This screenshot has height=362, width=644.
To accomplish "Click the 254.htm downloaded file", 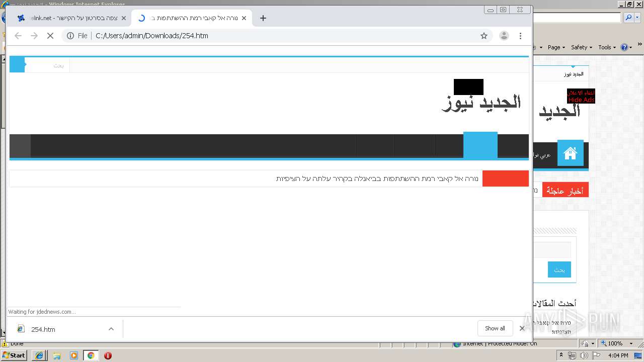I will click(43, 329).
